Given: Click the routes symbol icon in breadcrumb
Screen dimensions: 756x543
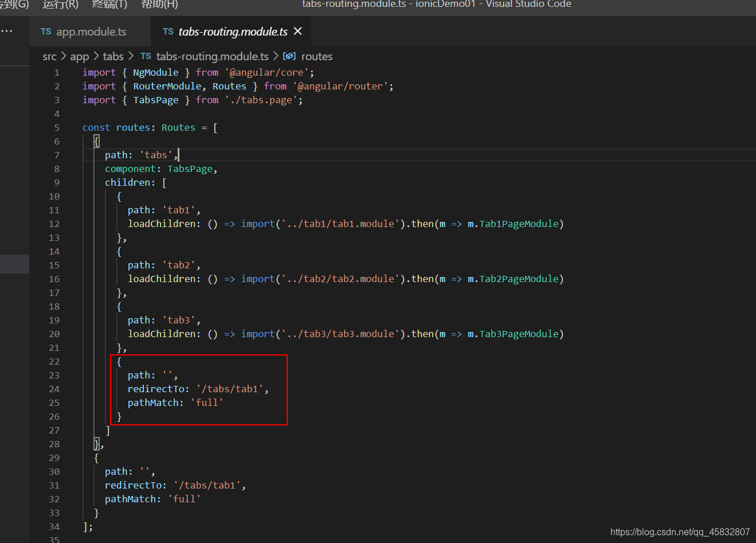Looking at the screenshot, I should pyautogui.click(x=289, y=56).
